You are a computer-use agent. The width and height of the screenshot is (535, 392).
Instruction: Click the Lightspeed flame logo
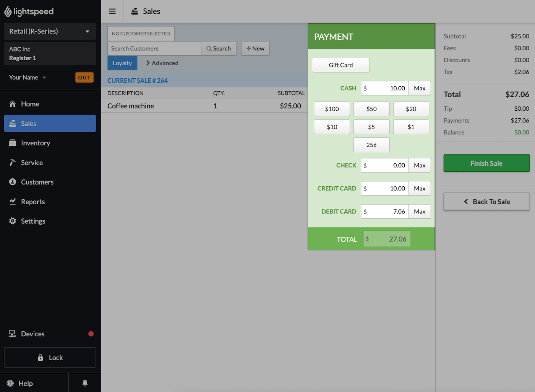pyautogui.click(x=8, y=11)
